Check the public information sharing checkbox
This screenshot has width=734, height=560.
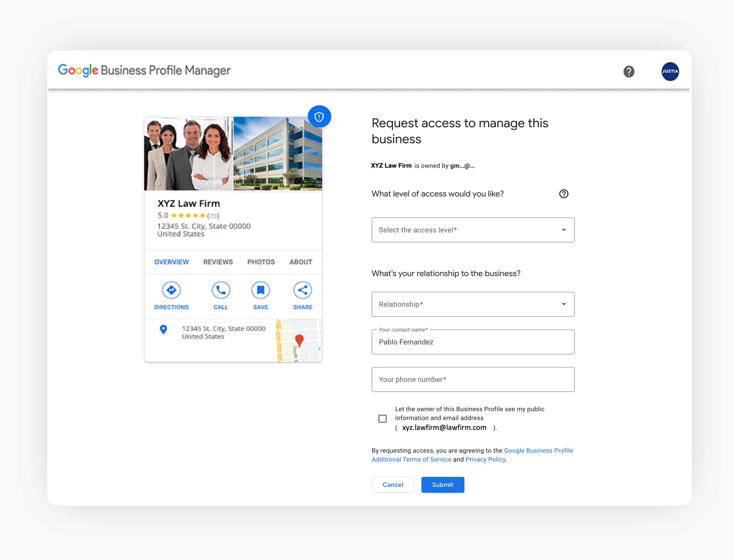coord(382,418)
